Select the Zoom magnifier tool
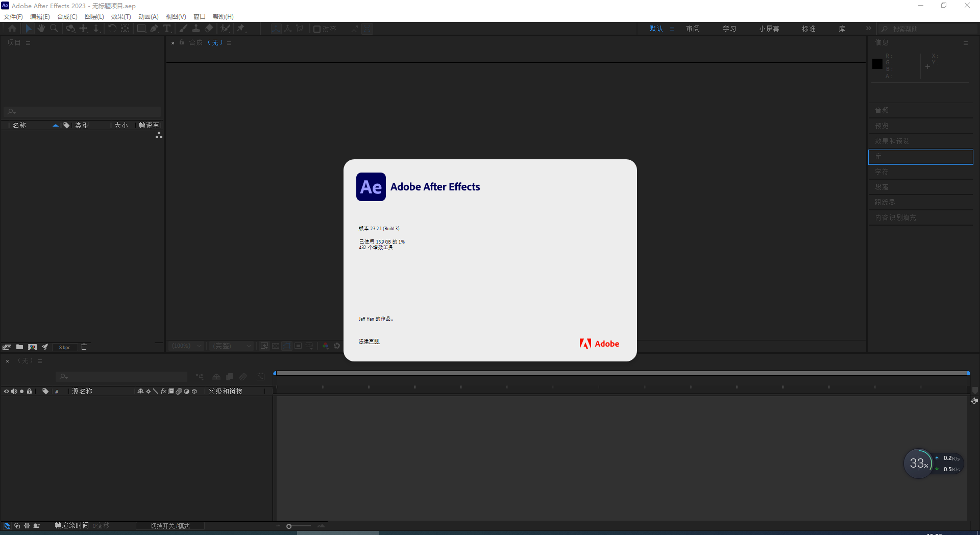The width and height of the screenshot is (980, 535). 54,29
